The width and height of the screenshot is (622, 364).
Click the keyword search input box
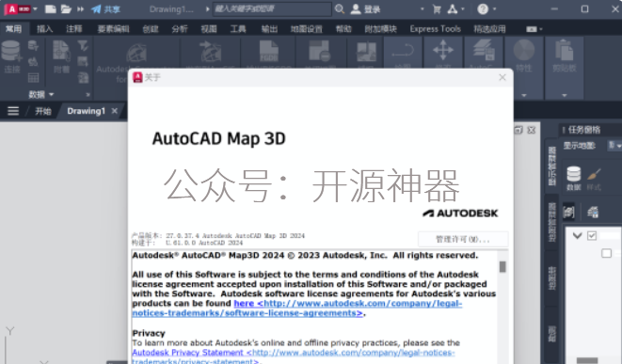click(272, 8)
